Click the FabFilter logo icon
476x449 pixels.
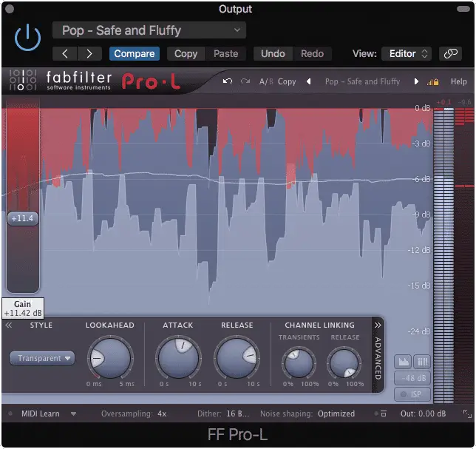(x=22, y=80)
